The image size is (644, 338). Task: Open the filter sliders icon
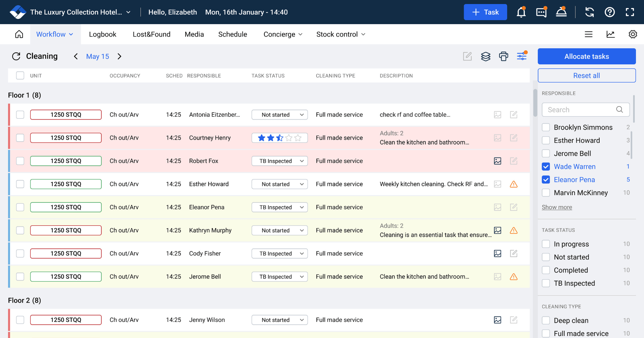[522, 56]
